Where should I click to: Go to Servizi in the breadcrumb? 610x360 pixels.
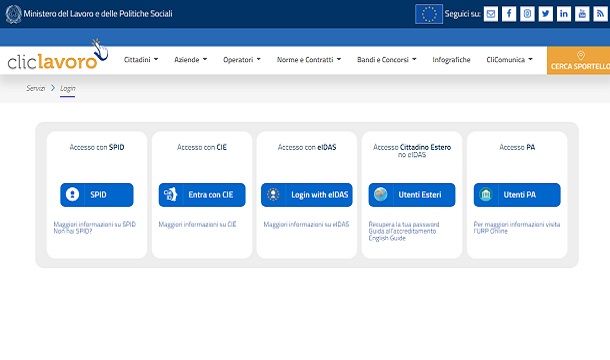(x=36, y=88)
